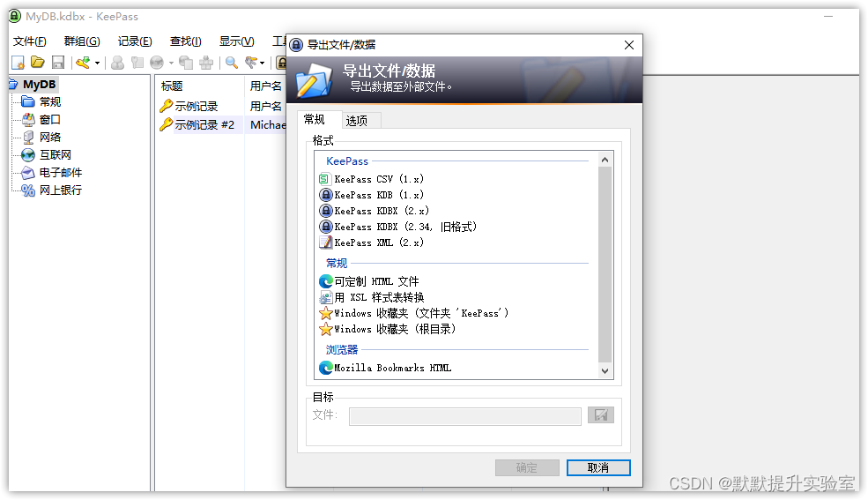The width and height of the screenshot is (868, 500).
Task: Click the 互联网 group globe icon
Action: (x=28, y=155)
